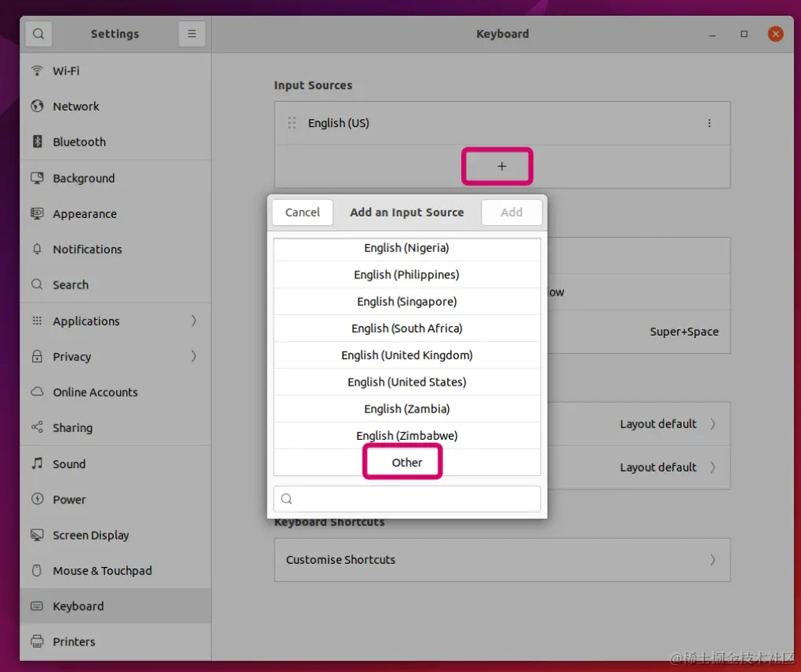Click the English (US) input source row

coord(502,123)
